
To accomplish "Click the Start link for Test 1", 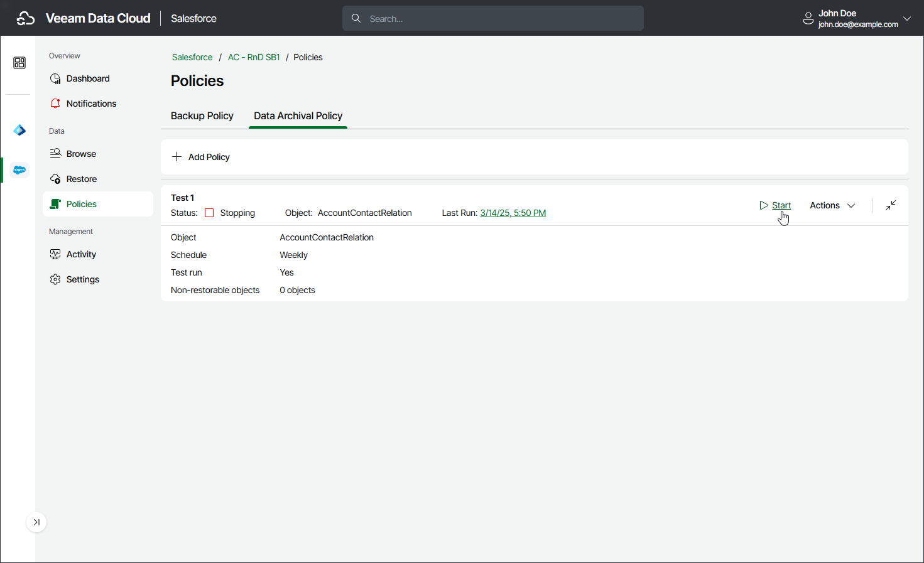I will click(x=781, y=205).
